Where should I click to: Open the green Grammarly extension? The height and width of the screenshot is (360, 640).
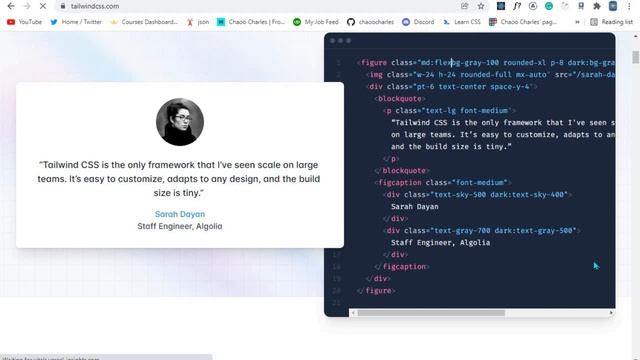click(549, 6)
